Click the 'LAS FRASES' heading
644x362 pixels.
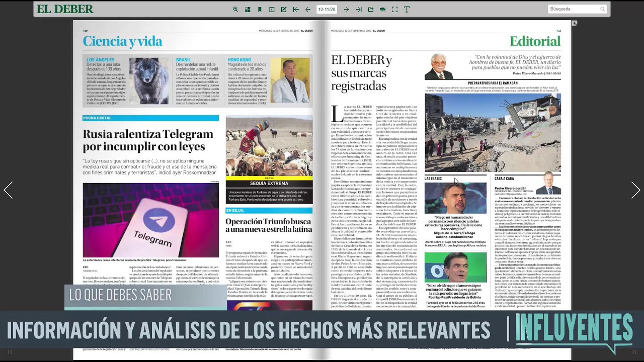pyautogui.click(x=433, y=178)
